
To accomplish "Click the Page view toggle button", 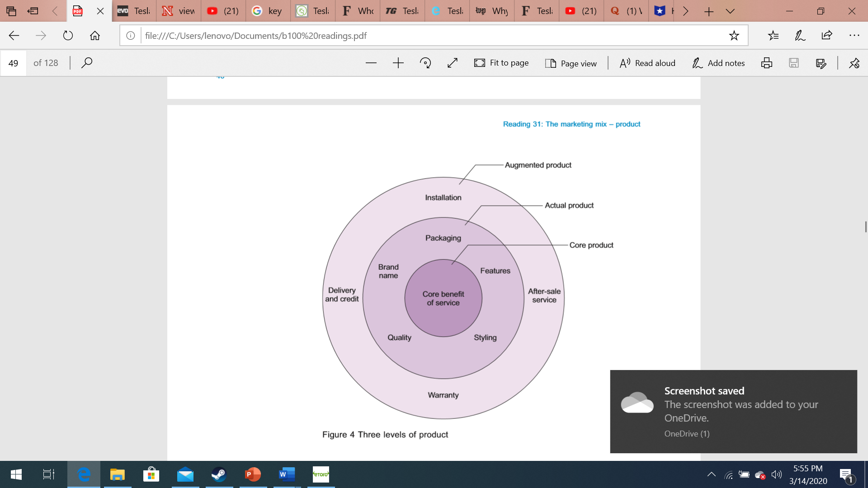I will tap(571, 62).
